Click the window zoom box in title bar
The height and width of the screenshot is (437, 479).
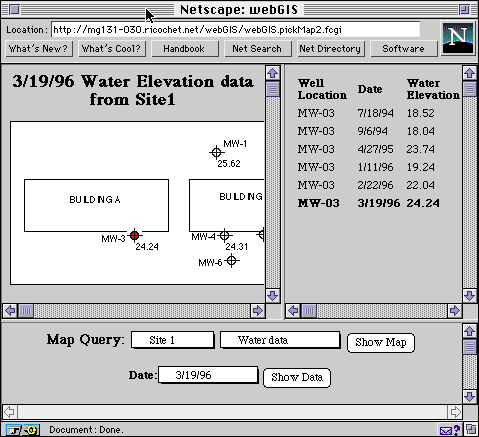[x=464, y=9]
